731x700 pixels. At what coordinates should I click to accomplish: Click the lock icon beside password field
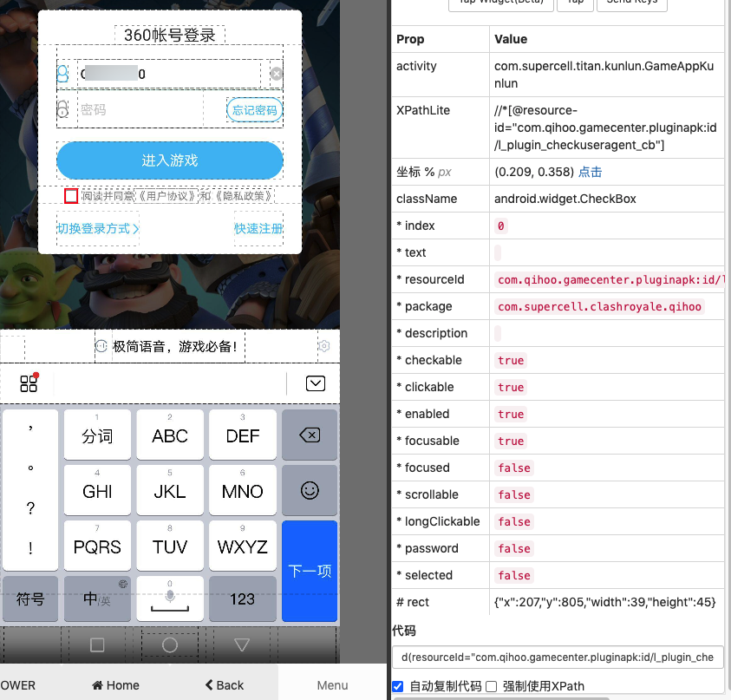click(62, 109)
